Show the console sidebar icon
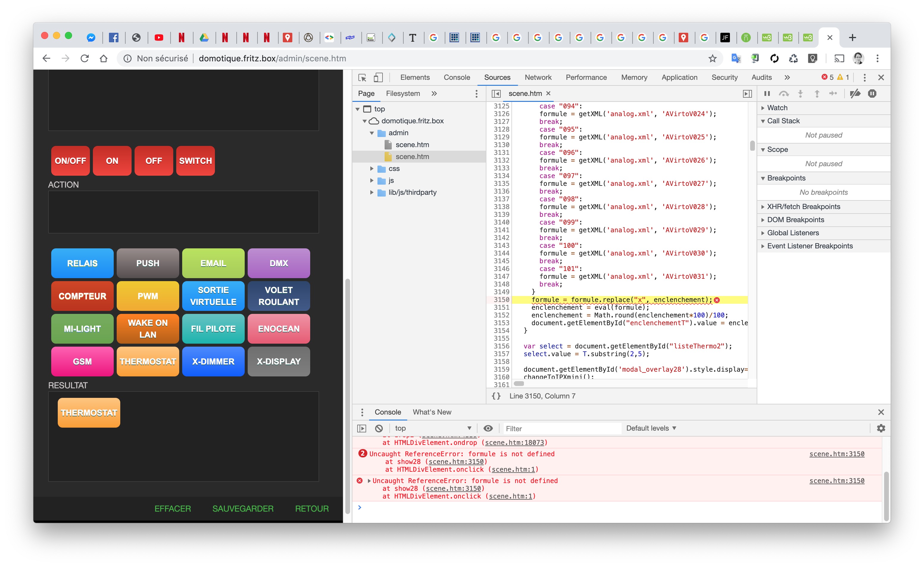This screenshot has width=924, height=567. point(361,428)
